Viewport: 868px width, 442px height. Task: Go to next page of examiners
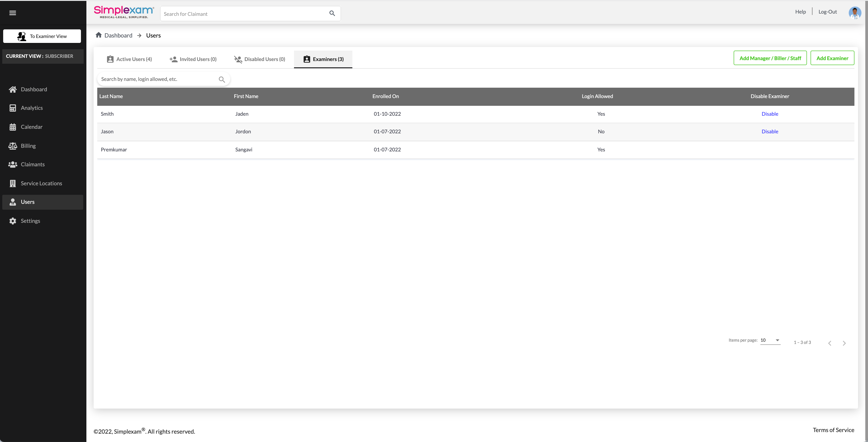pos(844,343)
